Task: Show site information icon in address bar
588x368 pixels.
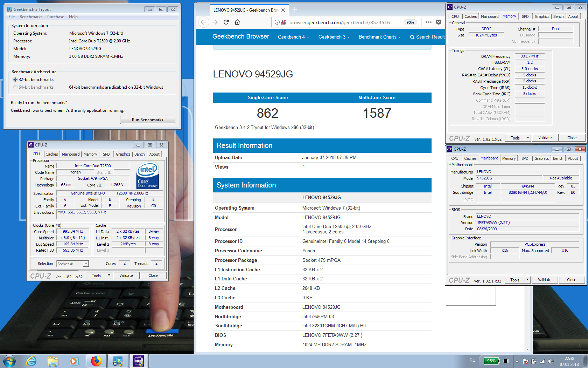Action: pos(277,22)
